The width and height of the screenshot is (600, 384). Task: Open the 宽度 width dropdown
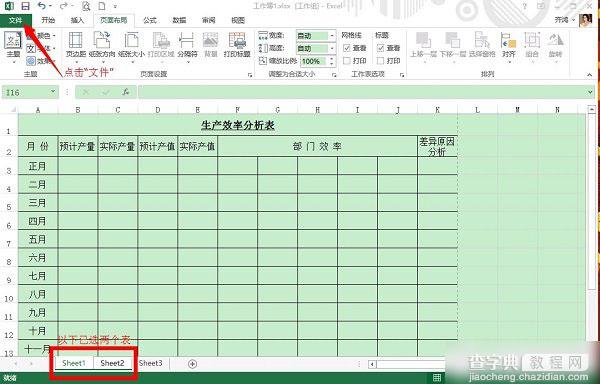332,36
